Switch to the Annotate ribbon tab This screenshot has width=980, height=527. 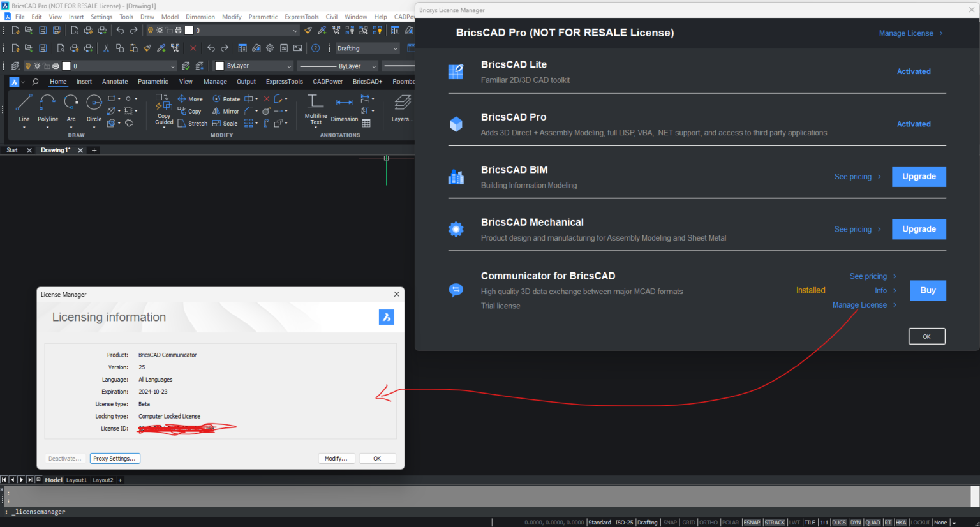[115, 82]
